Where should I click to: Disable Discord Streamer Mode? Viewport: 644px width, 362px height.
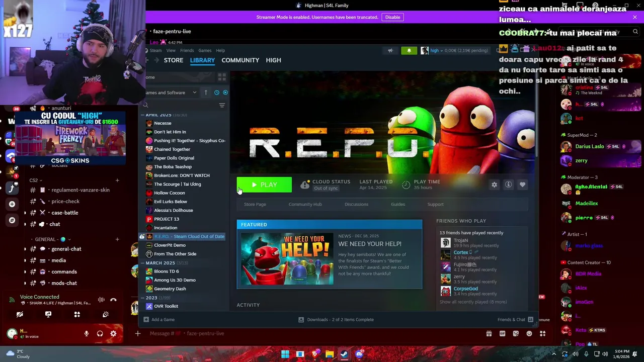[392, 17]
